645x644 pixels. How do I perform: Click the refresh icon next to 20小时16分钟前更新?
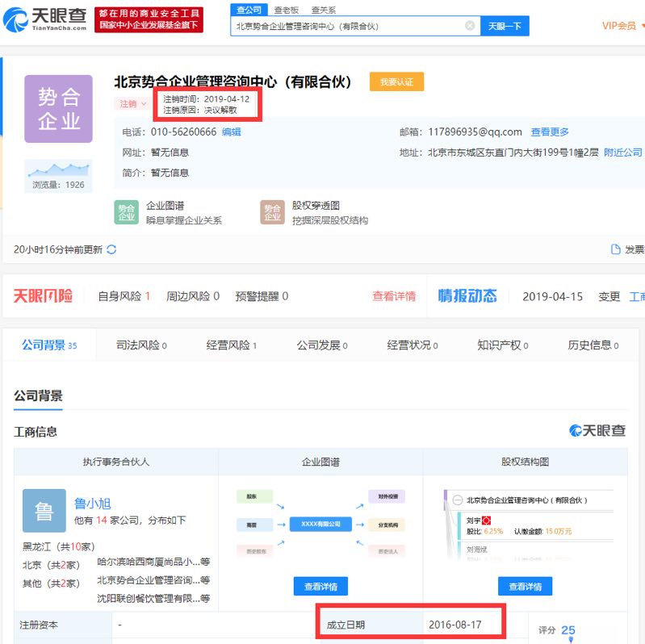pos(111,249)
